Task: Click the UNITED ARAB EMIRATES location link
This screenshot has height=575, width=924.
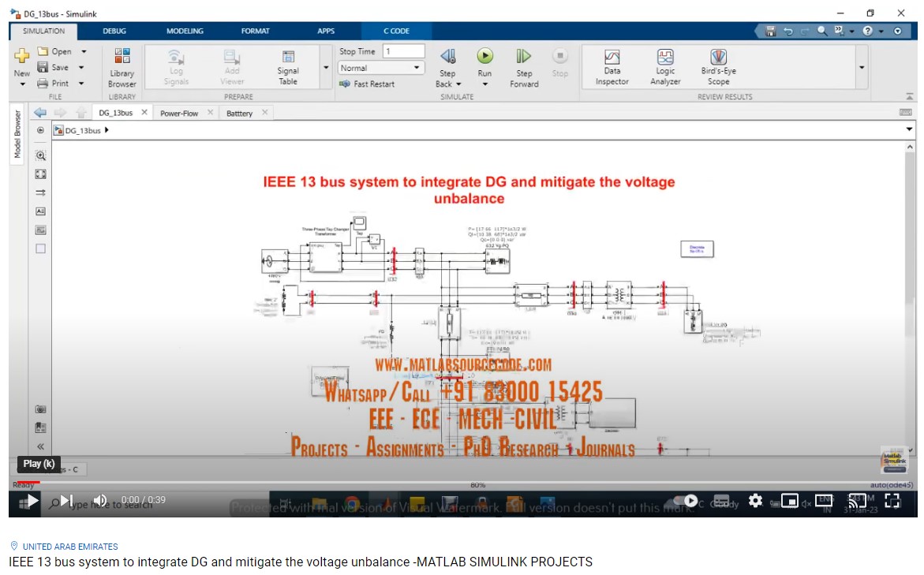Action: click(x=70, y=547)
